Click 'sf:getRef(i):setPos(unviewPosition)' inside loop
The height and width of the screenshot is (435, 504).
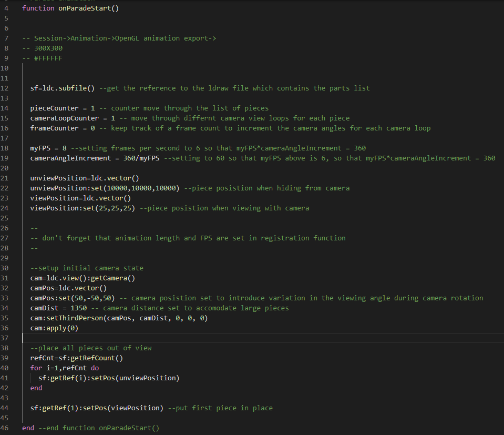pyautogui.click(x=109, y=378)
